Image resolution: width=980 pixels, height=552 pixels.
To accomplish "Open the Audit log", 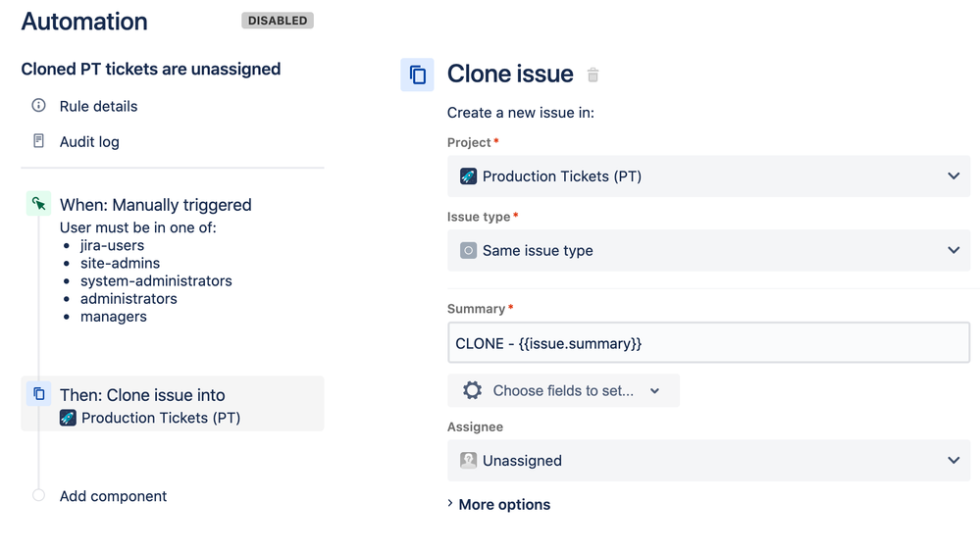I will click(x=89, y=141).
